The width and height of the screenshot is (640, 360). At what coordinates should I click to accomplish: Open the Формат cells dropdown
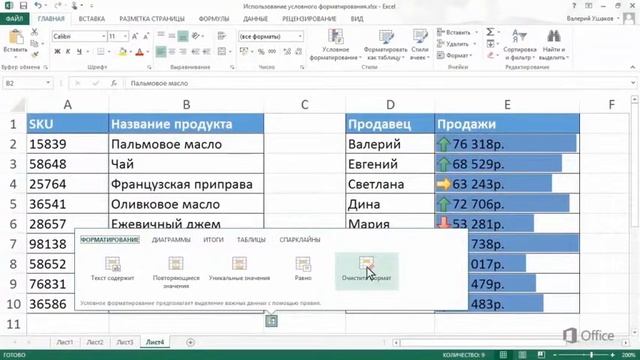coord(455,55)
